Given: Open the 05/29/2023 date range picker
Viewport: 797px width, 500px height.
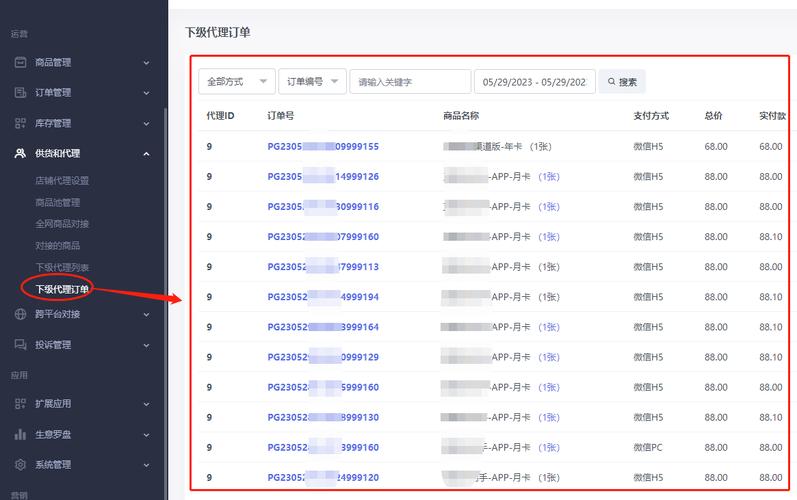Looking at the screenshot, I should click(534, 81).
